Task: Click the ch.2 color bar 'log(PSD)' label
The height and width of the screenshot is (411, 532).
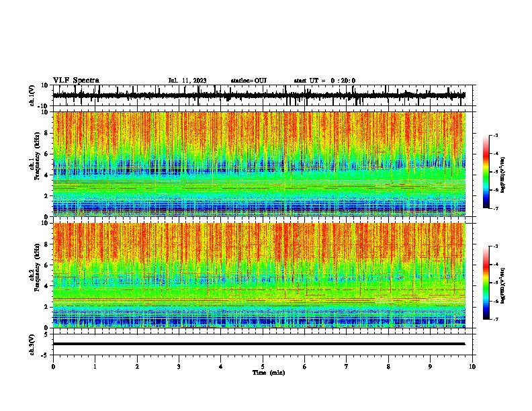Action: coord(503,285)
